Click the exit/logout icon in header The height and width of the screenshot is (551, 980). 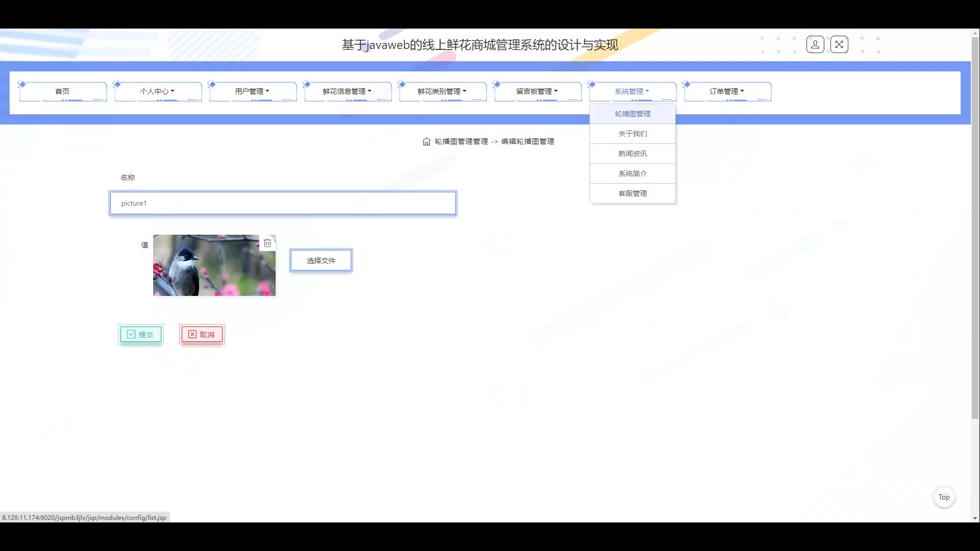(839, 45)
